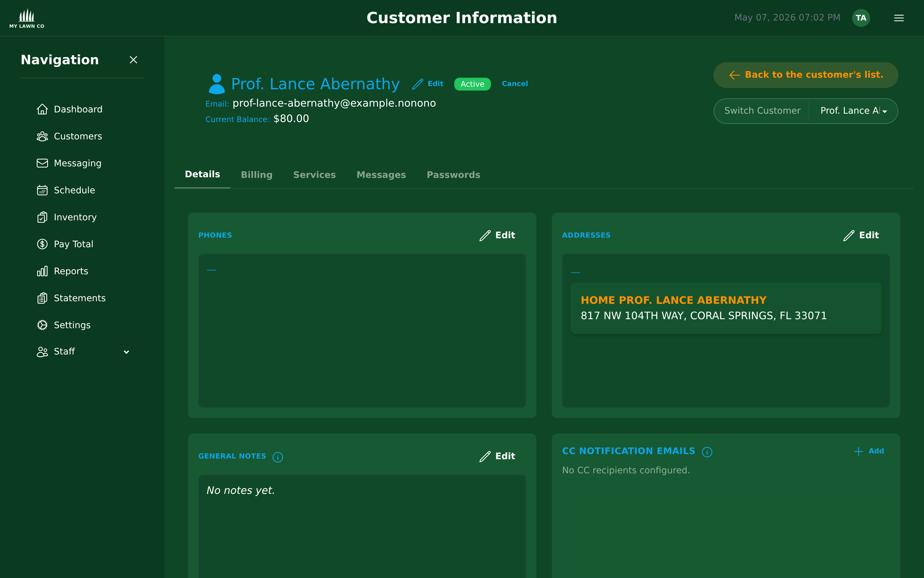This screenshot has height=578, width=924.
Task: Click the Messaging envelope icon
Action: 42,163
